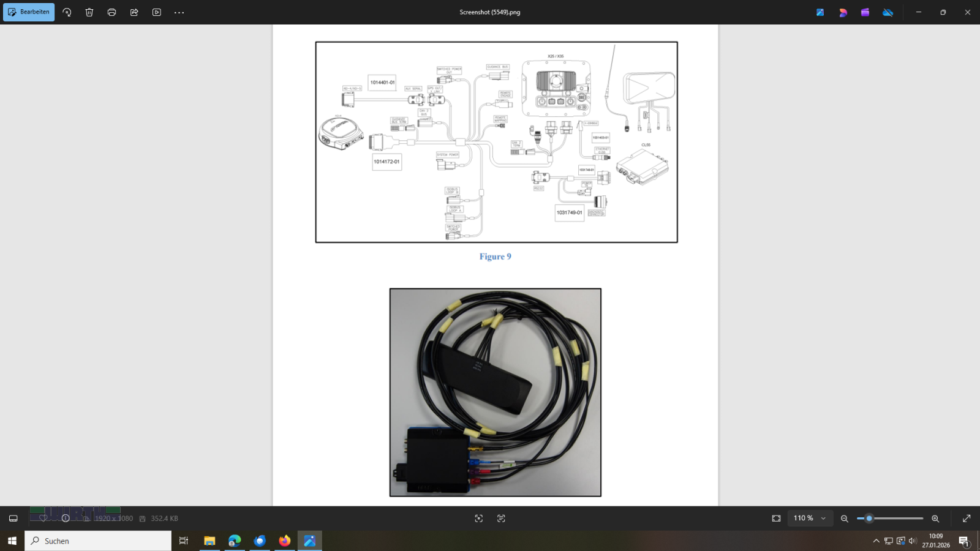Viewport: 980px width, 551px height.
Task: Open the zoom level 110% dropdown
Action: (x=810, y=518)
